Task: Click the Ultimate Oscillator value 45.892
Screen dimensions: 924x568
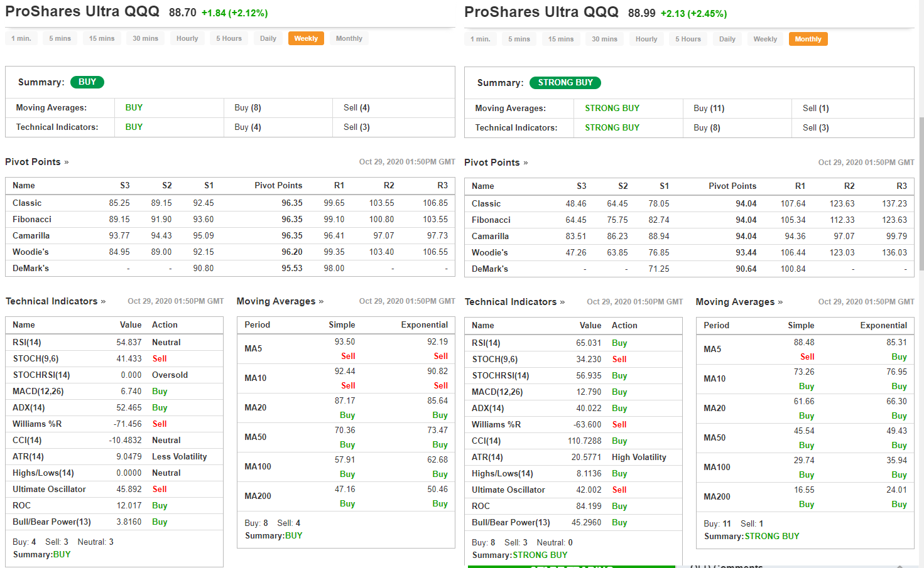Action: [x=129, y=490]
